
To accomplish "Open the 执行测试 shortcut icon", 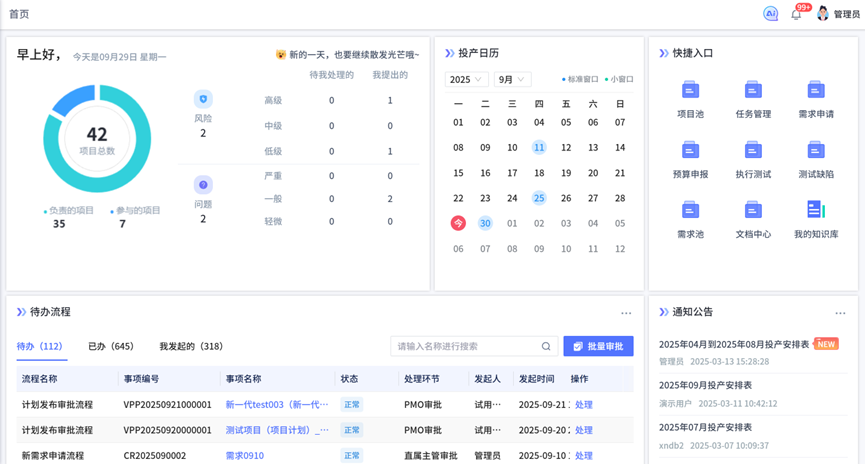I will [753, 150].
